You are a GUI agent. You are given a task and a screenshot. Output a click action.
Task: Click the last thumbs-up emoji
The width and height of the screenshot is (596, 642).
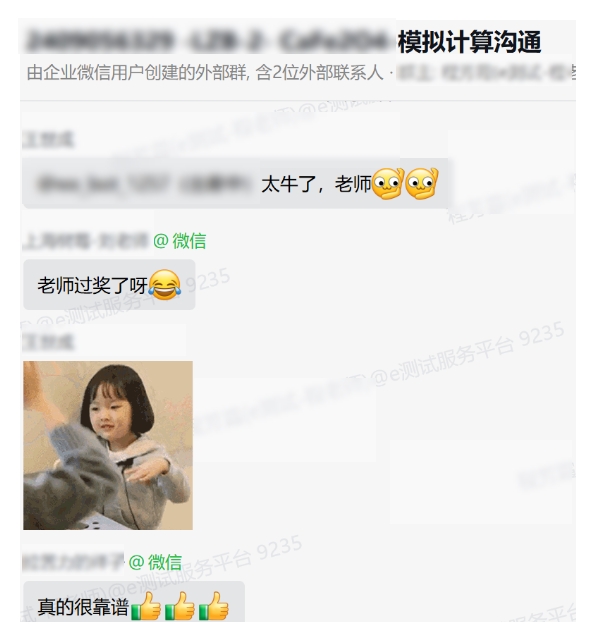coord(213,606)
